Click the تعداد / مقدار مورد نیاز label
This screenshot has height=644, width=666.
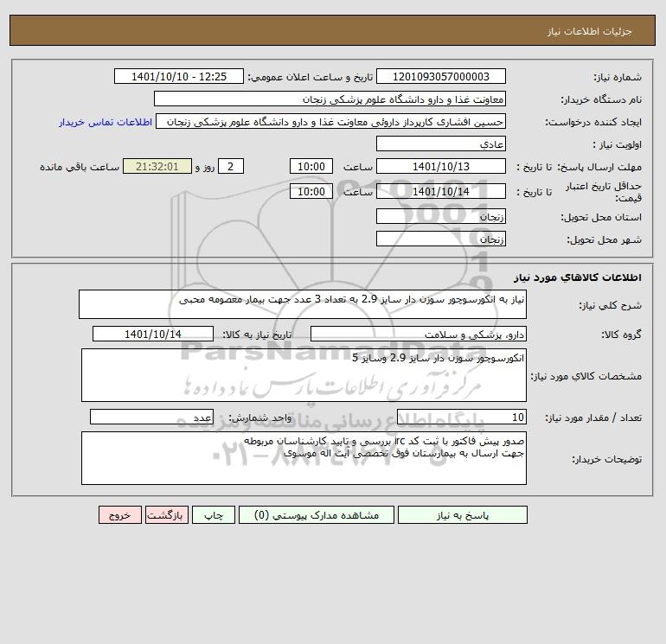coord(593,418)
